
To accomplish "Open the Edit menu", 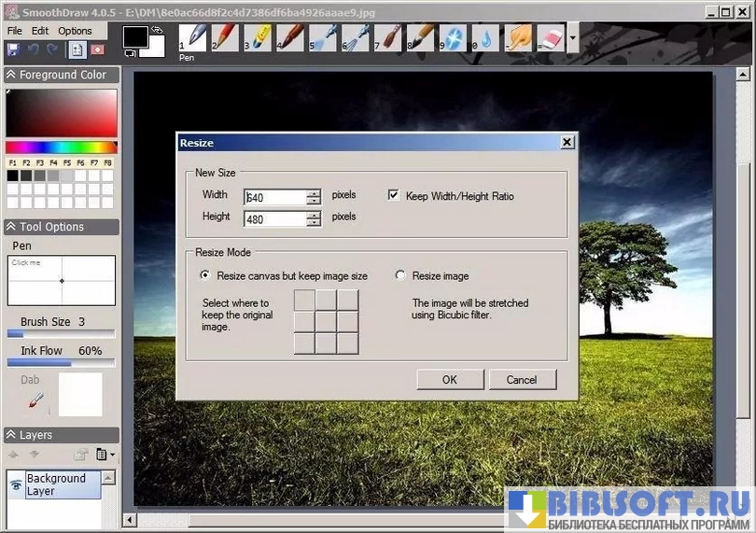I will 40,31.
